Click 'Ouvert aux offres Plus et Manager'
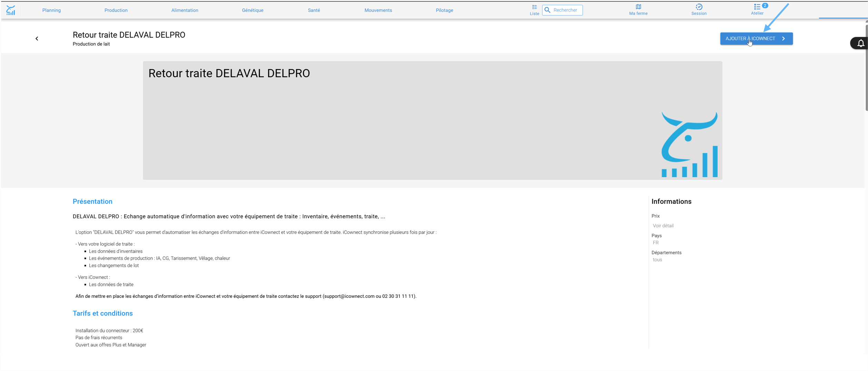The width and height of the screenshot is (868, 371). click(111, 345)
